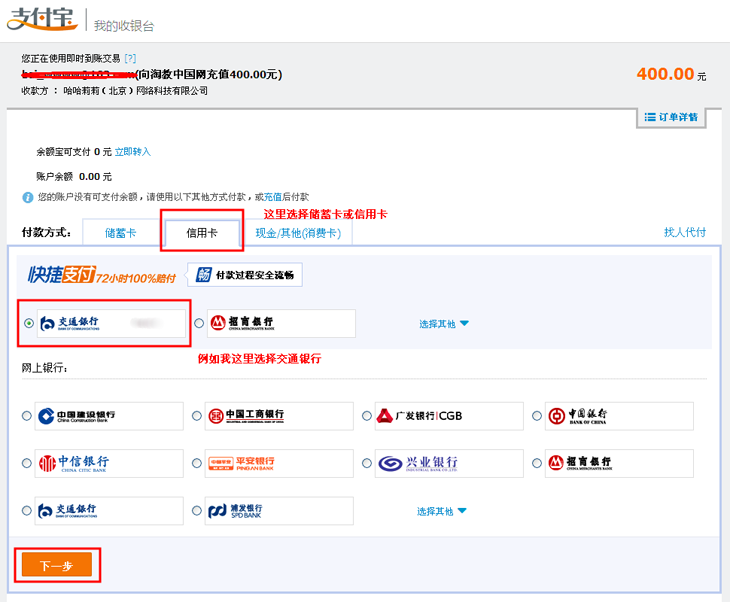
Task: Switch to the 现金/其他(消费卡) tab
Action: pyautogui.click(x=298, y=233)
